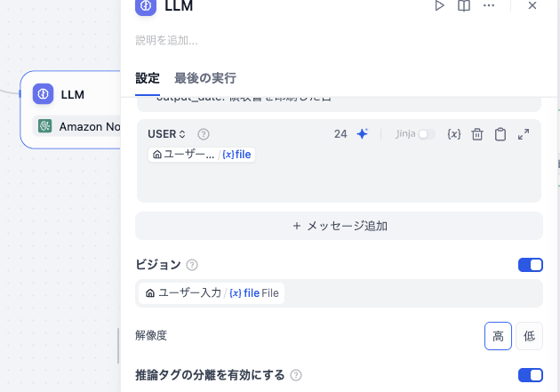The image size is (560, 392).
Task: Click Amazon Nova model label in node
Action: click(89, 126)
